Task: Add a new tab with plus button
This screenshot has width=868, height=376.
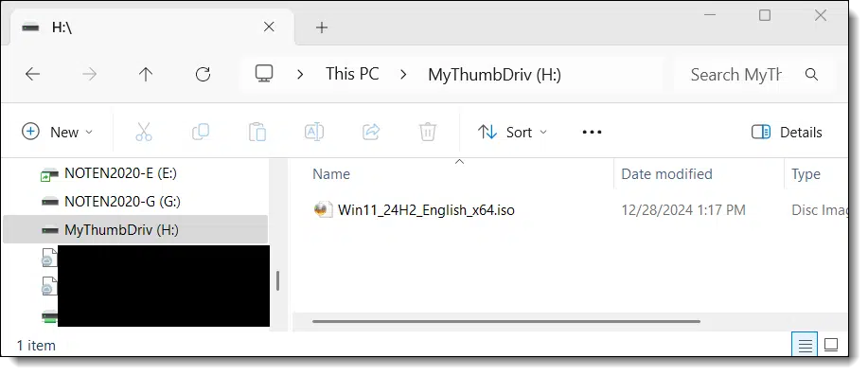Action: coord(322,27)
